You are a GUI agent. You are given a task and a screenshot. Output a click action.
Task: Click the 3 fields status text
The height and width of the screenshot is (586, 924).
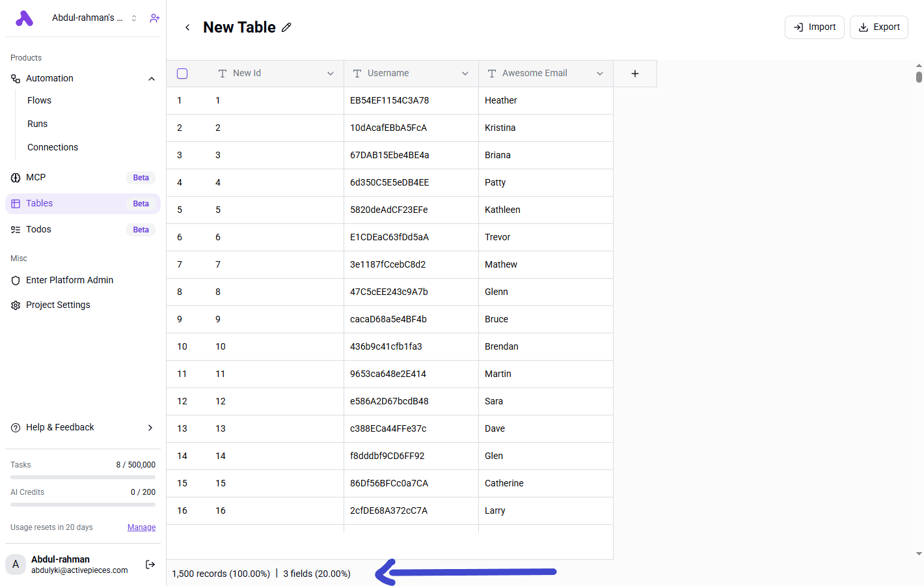(x=317, y=574)
